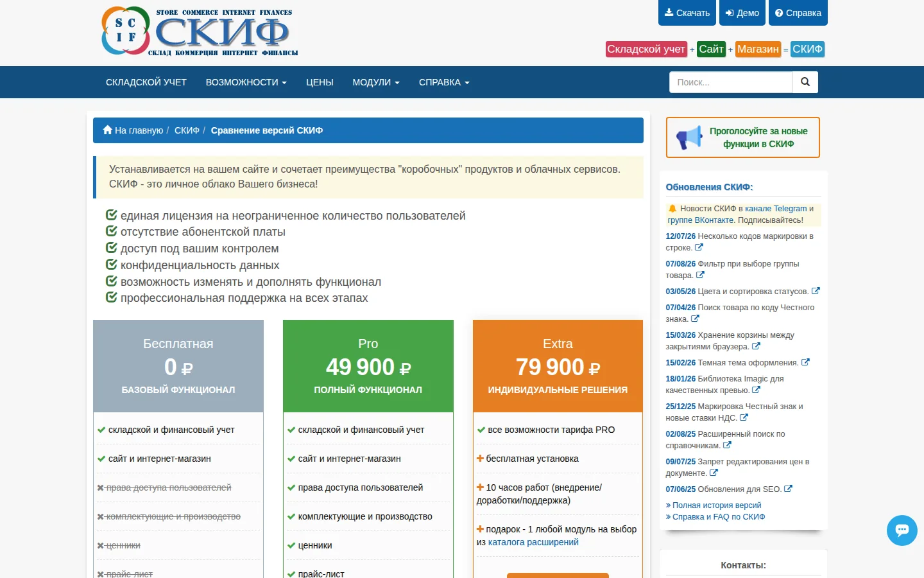
Task: Open the 'каталога расширений' link
Action: coord(533,542)
